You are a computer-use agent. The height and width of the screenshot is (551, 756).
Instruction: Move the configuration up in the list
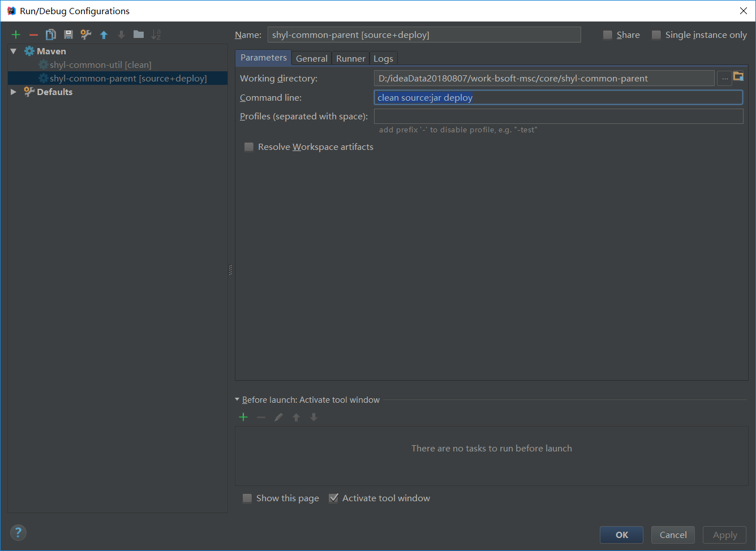[104, 34]
